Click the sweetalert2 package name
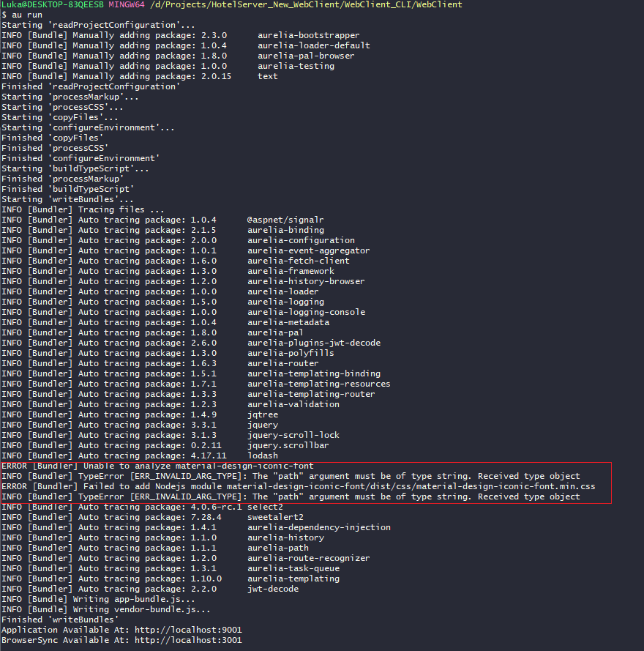 pos(275,517)
